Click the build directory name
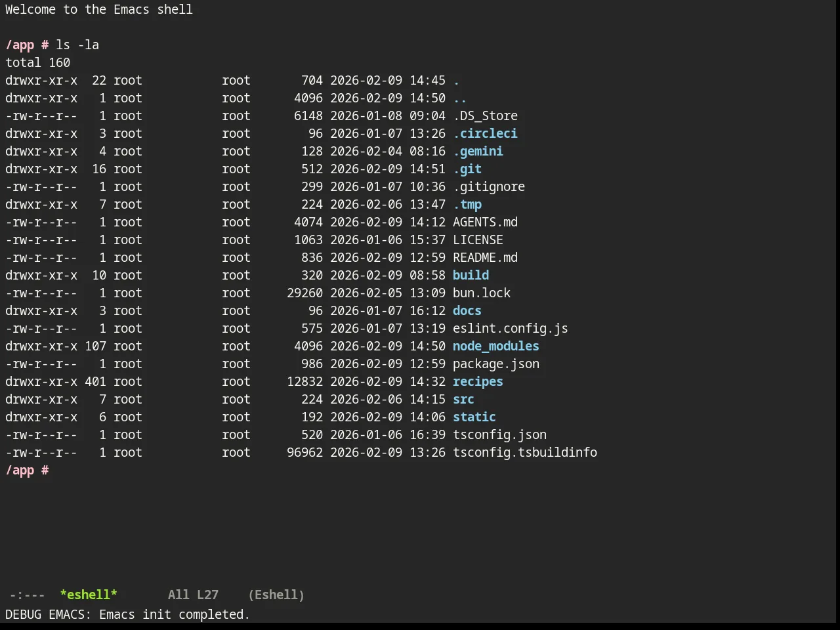Viewport: 840px width, 630px height. 471,275
